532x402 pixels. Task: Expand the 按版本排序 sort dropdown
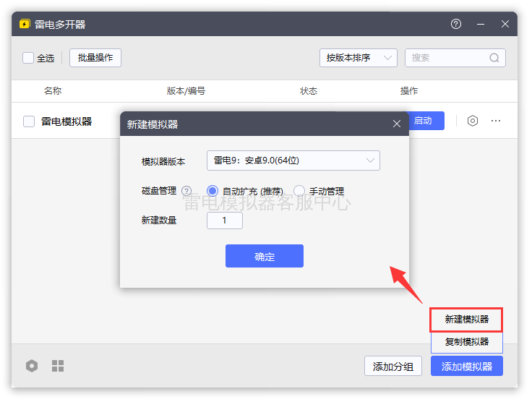tap(359, 58)
